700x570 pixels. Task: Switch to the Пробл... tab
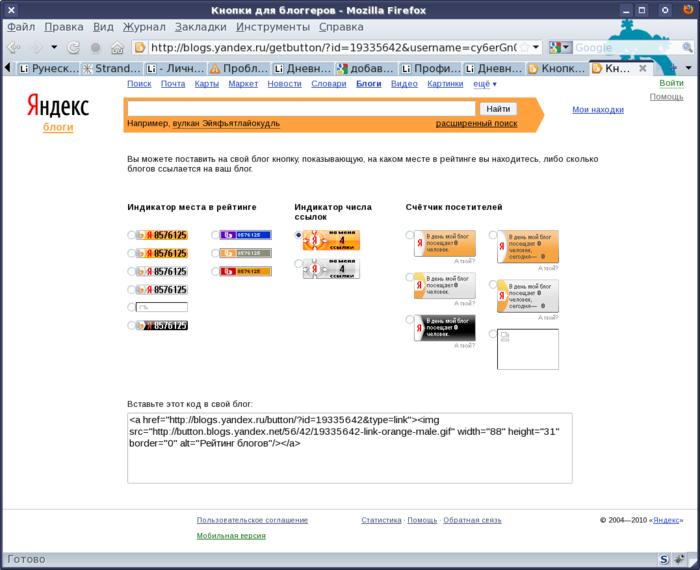tap(239, 68)
